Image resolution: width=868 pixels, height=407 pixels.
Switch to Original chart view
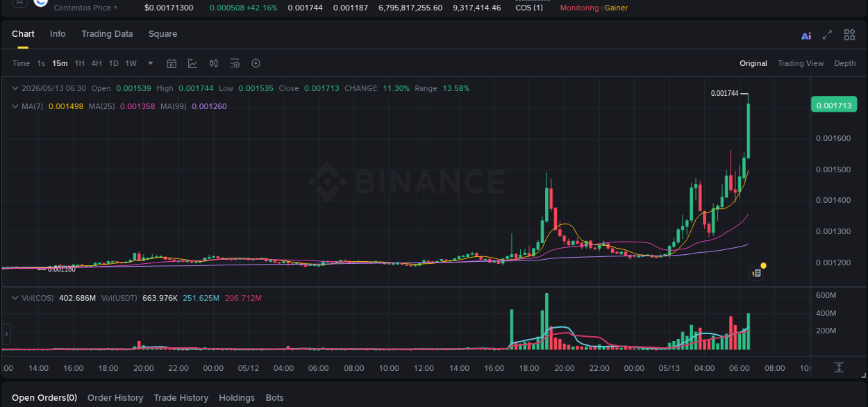point(753,63)
